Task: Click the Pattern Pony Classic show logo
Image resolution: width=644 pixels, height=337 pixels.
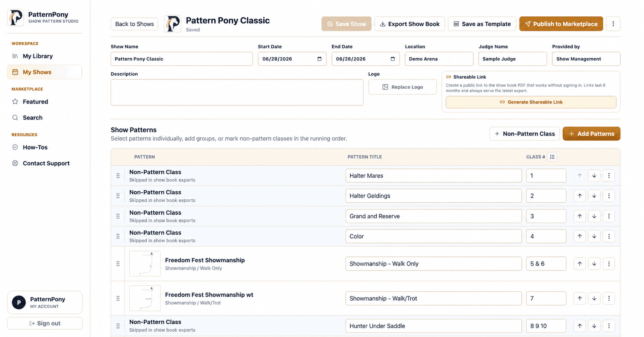Action: [x=172, y=24]
